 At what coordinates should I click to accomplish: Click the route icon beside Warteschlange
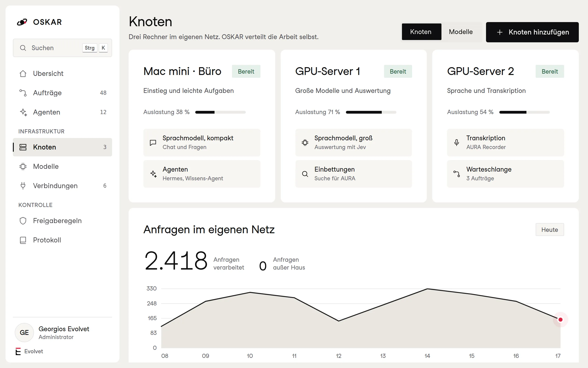pyautogui.click(x=457, y=174)
